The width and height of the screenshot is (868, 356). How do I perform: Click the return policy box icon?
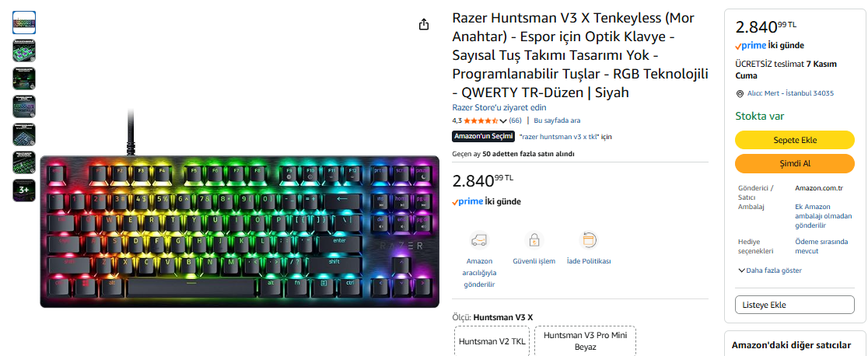tap(589, 240)
